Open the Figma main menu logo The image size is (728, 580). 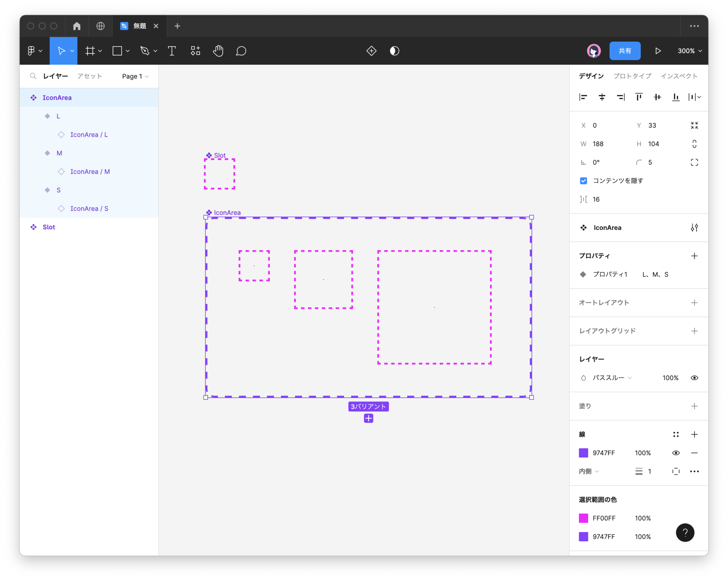pyautogui.click(x=31, y=51)
